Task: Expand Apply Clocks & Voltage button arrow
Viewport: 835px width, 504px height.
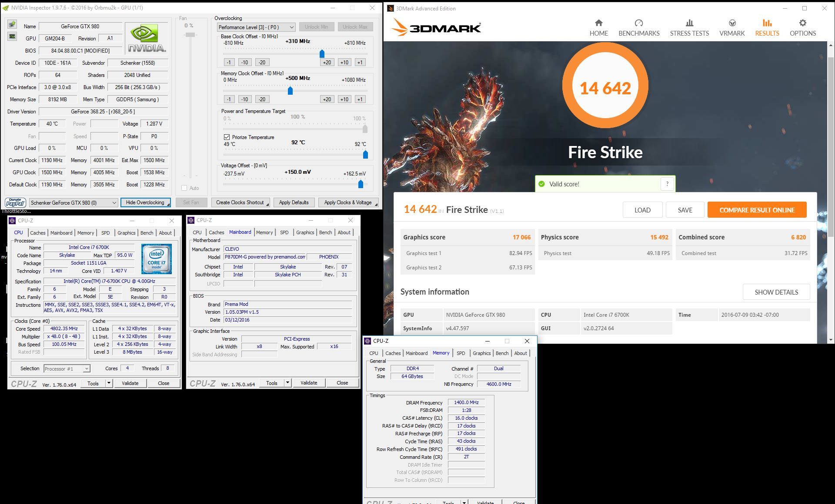Action: pos(376,204)
